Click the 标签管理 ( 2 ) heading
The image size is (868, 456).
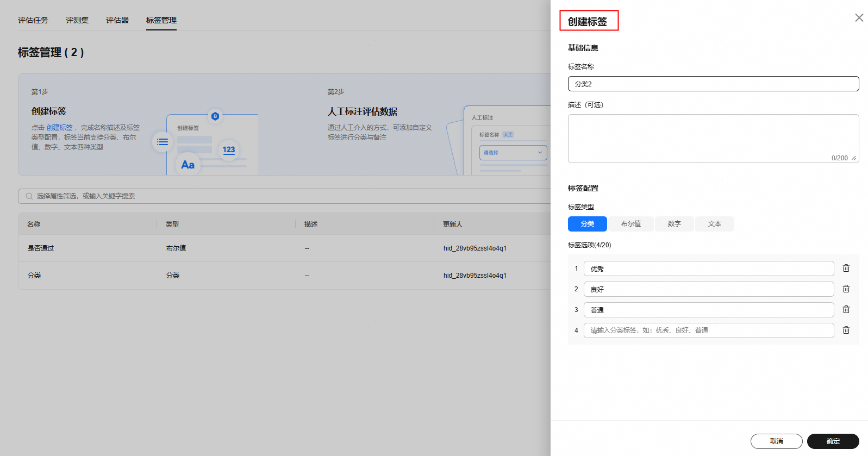coord(51,52)
